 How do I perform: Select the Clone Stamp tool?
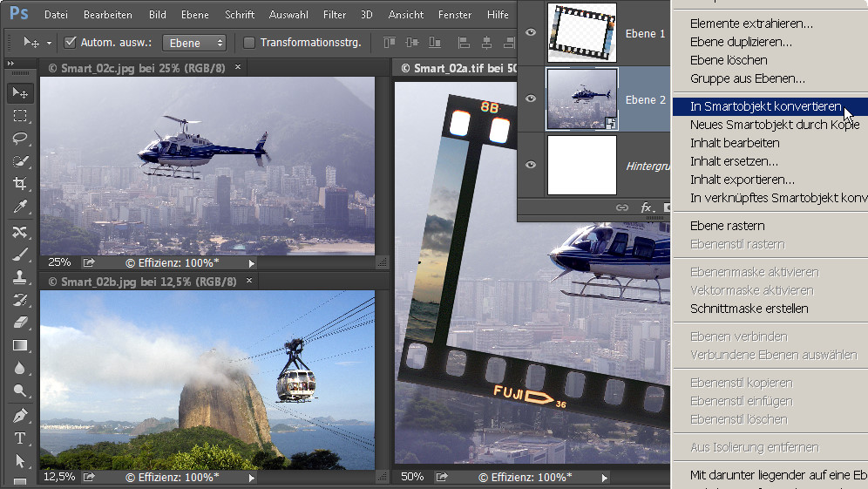20,277
